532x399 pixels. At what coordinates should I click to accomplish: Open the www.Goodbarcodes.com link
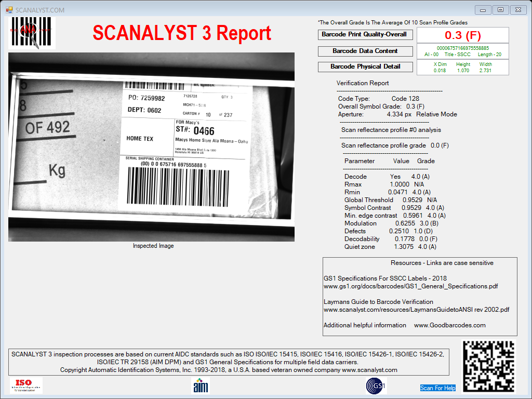point(449,325)
